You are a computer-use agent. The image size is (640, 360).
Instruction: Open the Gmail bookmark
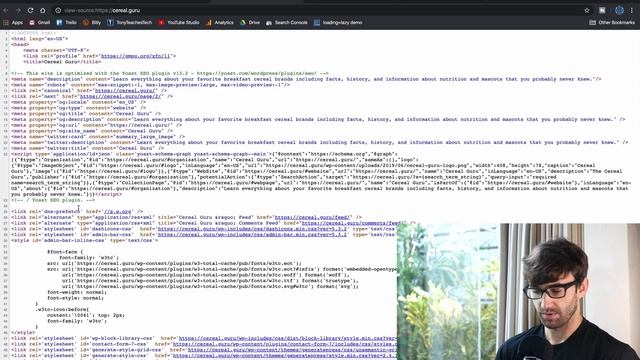[x=40, y=22]
